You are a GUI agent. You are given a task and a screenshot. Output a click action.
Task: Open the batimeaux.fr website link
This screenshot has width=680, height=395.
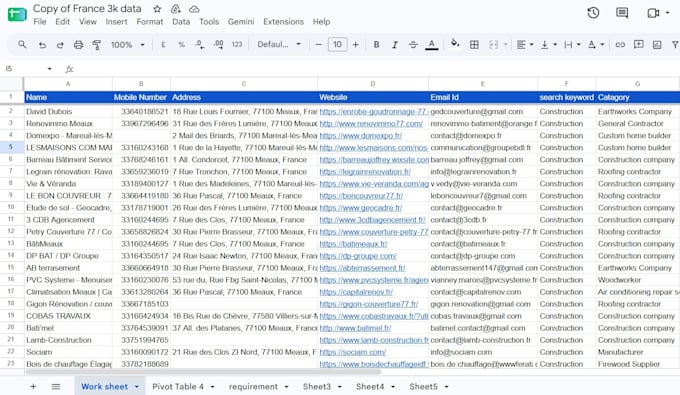coord(353,244)
